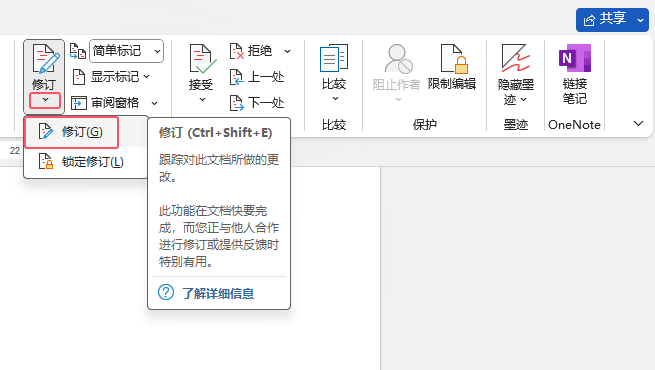Open the 隐藏墨迹 dropdown arrow

524,99
